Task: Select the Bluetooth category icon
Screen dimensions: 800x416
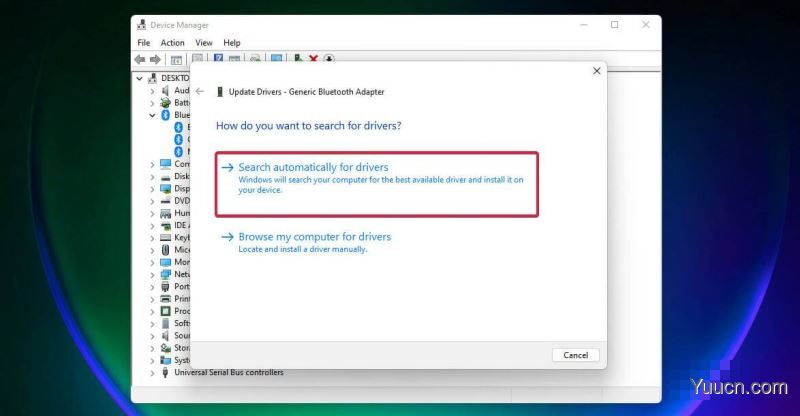Action: pos(165,115)
